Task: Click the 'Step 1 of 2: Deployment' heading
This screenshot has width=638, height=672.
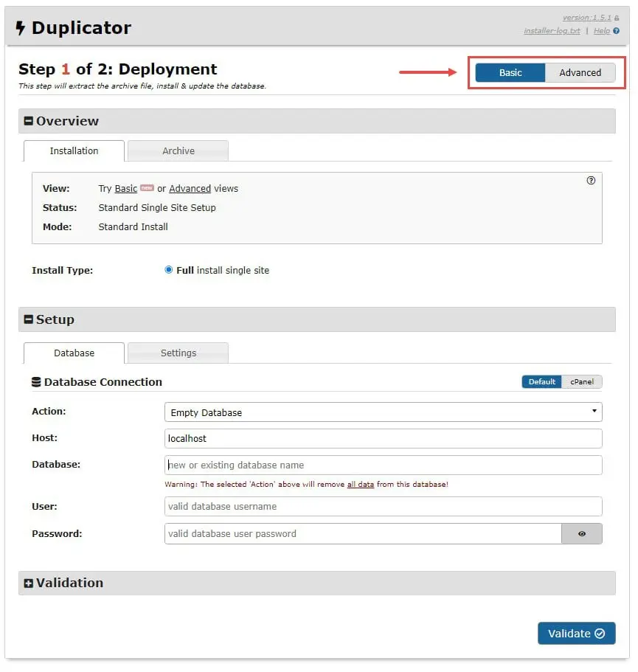Action: (x=118, y=69)
